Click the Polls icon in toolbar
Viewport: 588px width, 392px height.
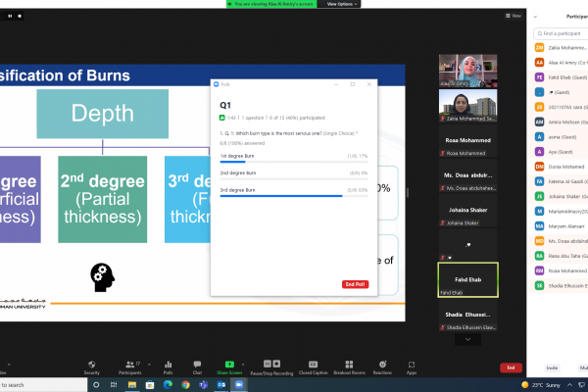pos(168,365)
